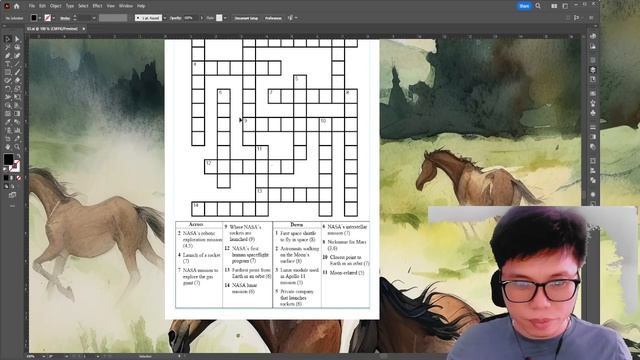Select the Free Transform tool
This screenshot has height=360, width=640.
(17, 97)
